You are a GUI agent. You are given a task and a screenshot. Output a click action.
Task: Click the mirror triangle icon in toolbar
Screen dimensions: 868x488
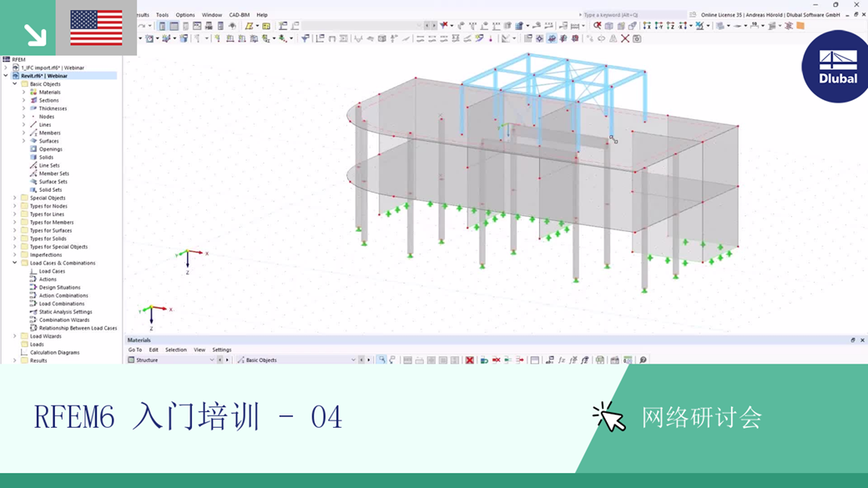[x=613, y=38]
